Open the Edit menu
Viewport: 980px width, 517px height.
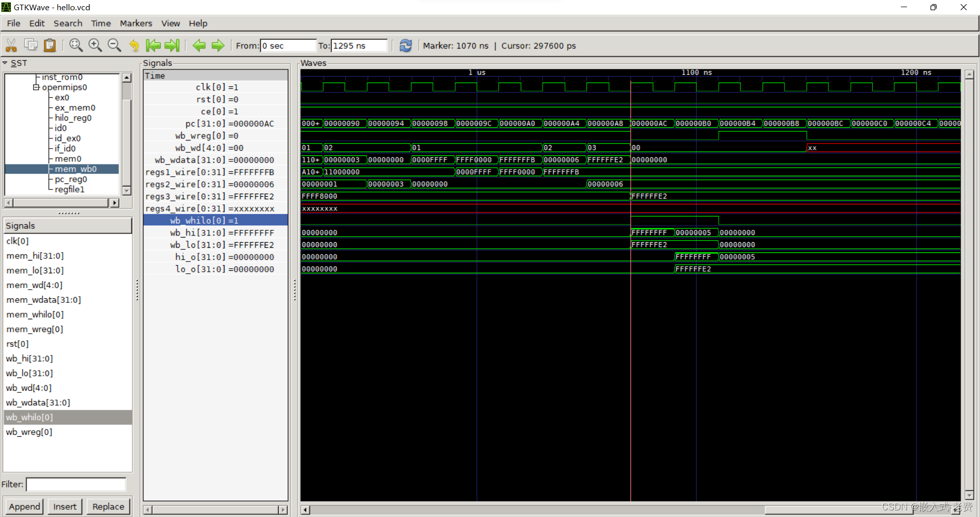(x=37, y=24)
